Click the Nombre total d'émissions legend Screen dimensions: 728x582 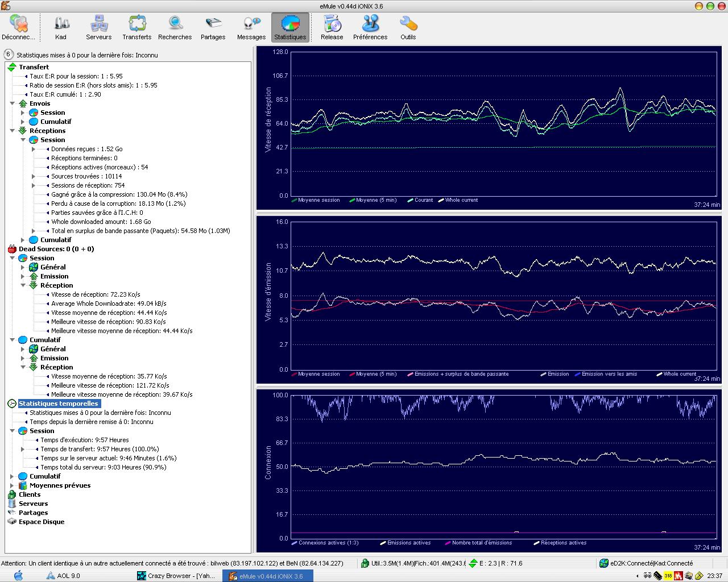[x=478, y=543]
